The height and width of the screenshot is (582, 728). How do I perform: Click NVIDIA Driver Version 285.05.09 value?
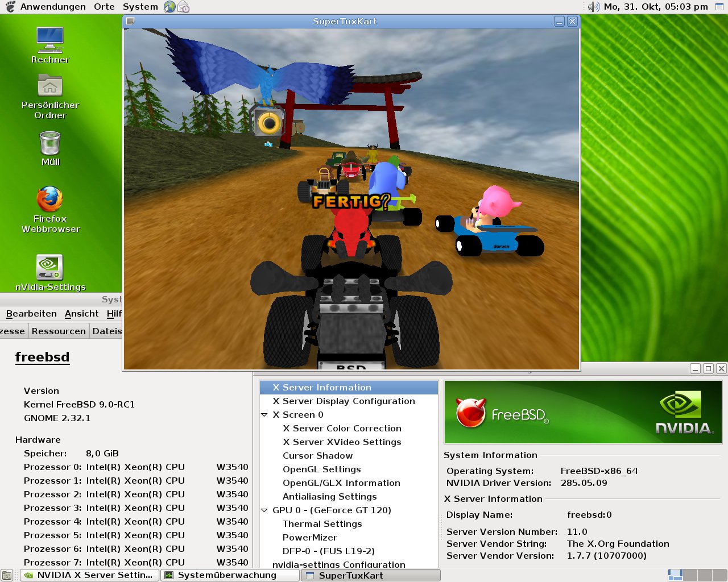584,483
